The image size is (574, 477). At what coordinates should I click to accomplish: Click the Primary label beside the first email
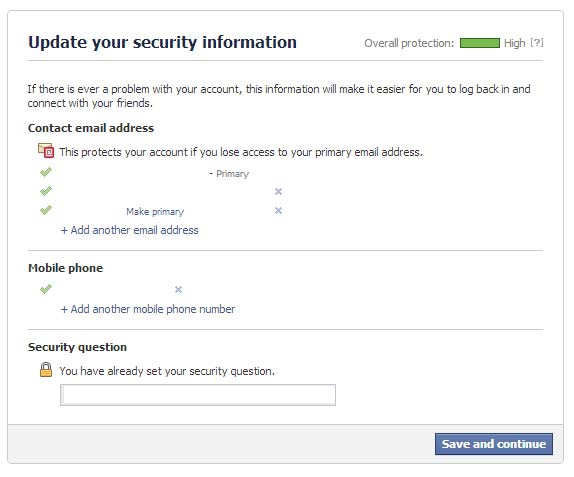click(x=232, y=174)
